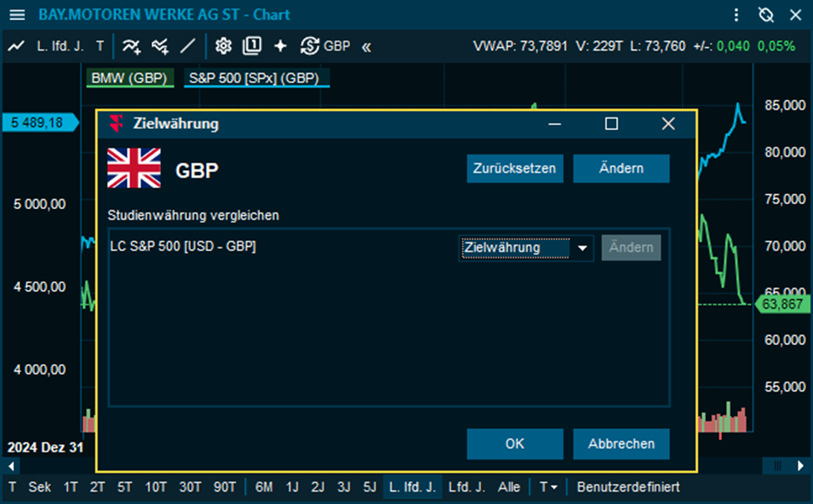Click the 0,05% change value
This screenshot has width=813, height=504.
tap(776, 46)
